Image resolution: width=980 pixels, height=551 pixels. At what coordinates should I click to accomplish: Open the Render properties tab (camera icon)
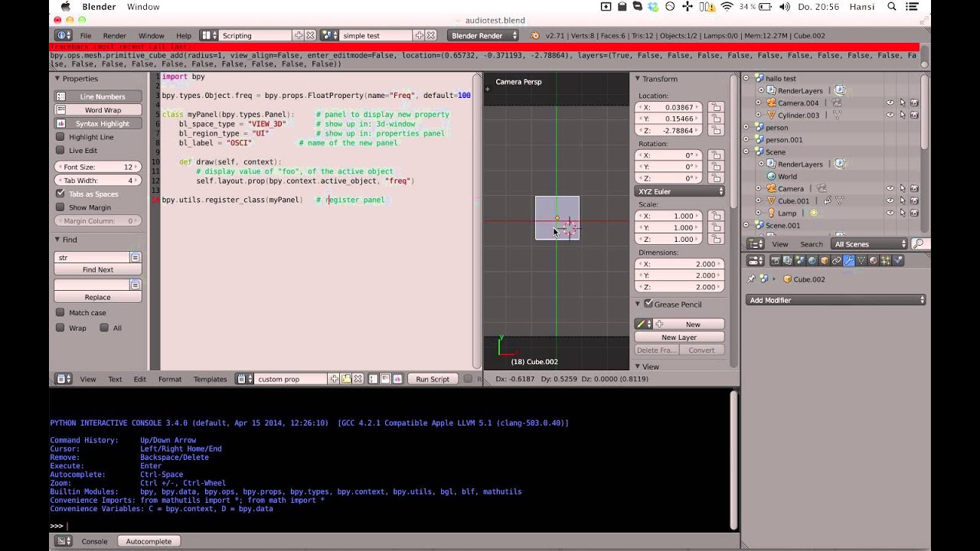pos(776,260)
